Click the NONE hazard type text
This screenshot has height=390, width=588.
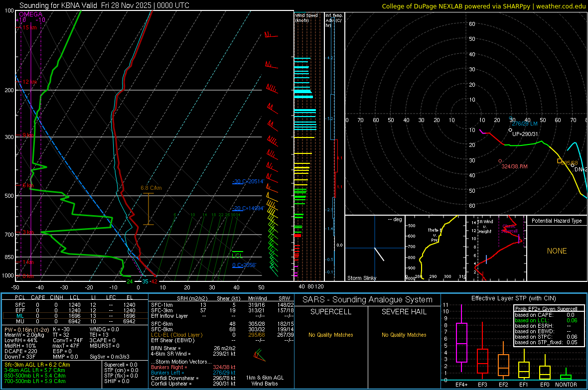[x=557, y=251]
